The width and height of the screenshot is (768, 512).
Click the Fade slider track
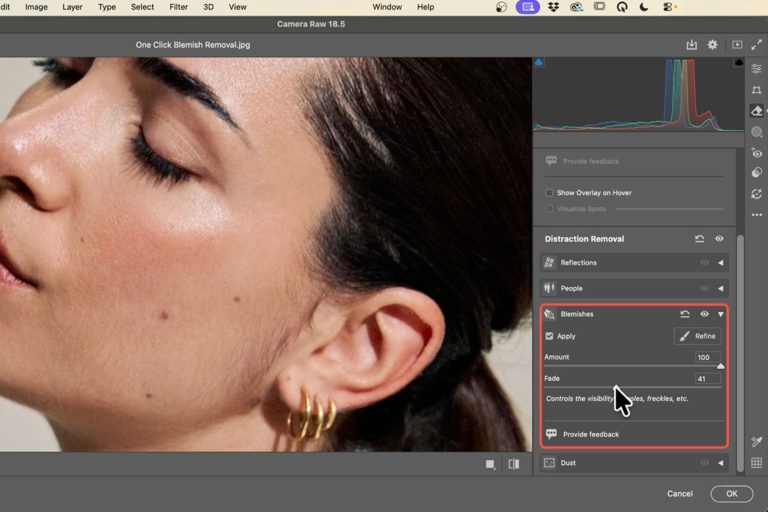tap(632, 387)
